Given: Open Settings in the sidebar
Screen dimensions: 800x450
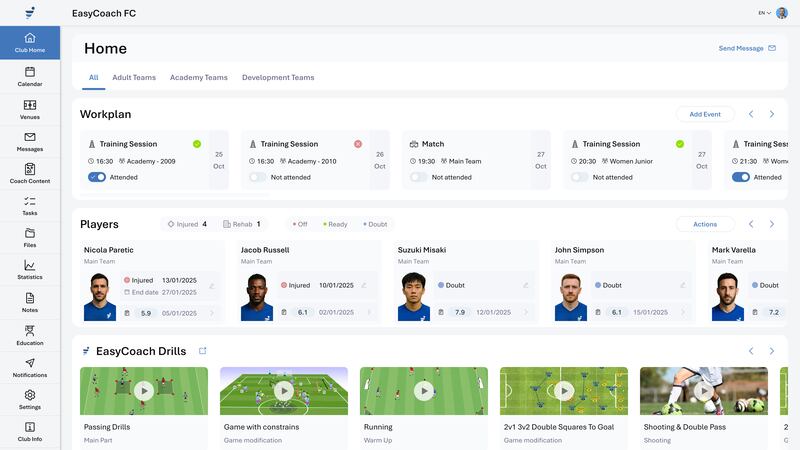Looking at the screenshot, I should (30, 399).
